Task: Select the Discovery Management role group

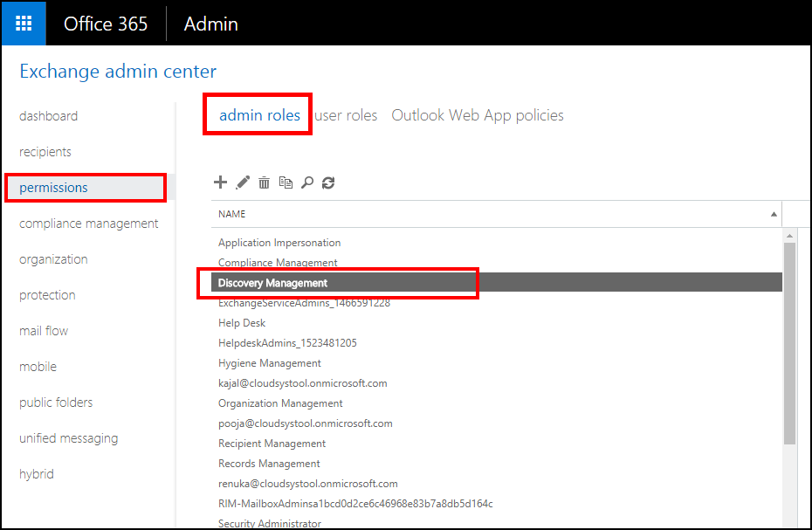Action: (x=273, y=283)
